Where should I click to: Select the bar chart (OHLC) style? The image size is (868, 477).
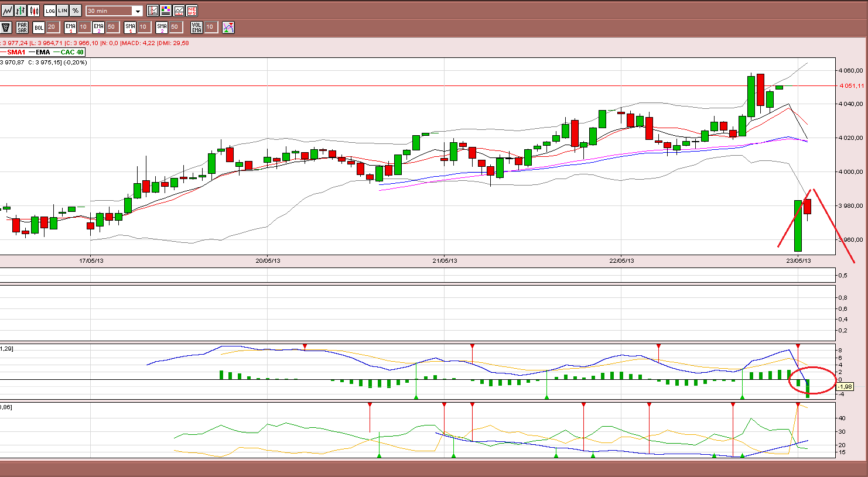pos(20,11)
